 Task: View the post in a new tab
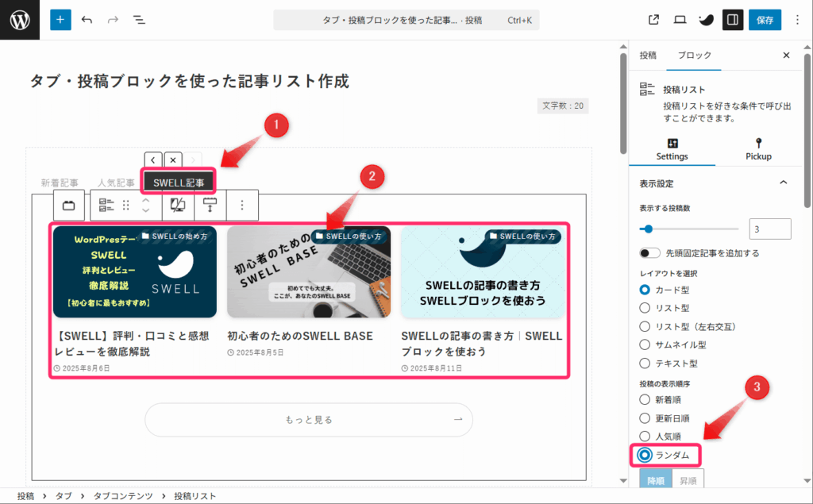pos(654,20)
